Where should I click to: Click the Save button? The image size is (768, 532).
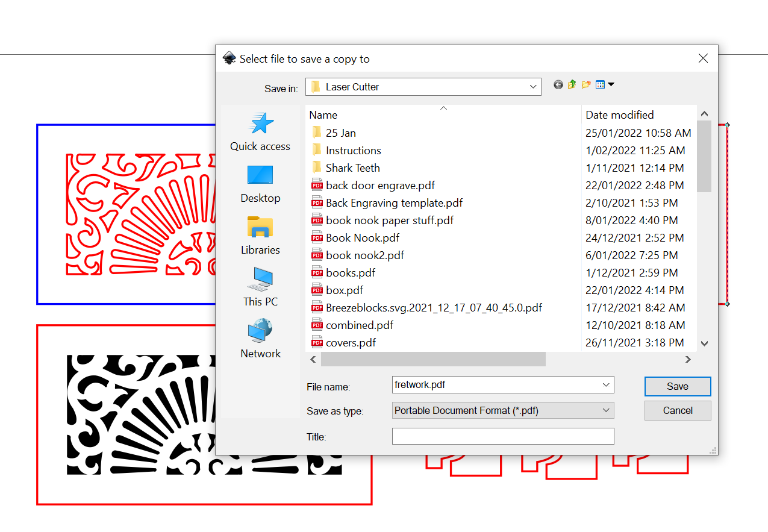(677, 386)
